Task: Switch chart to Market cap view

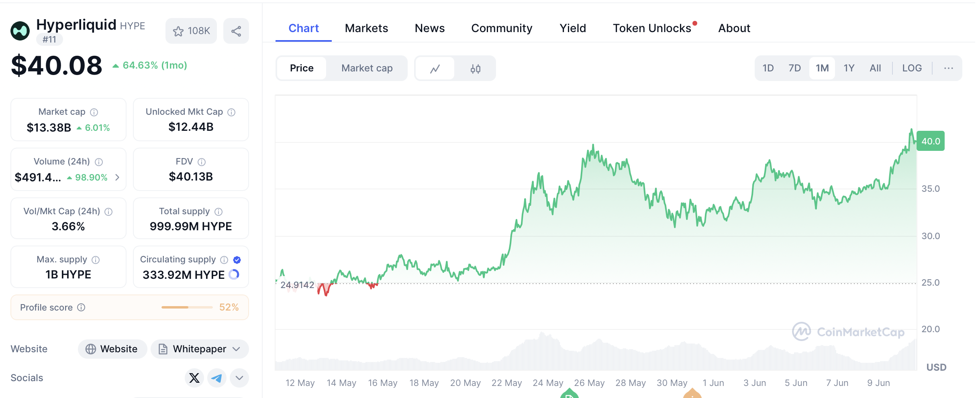Action: pyautogui.click(x=367, y=68)
